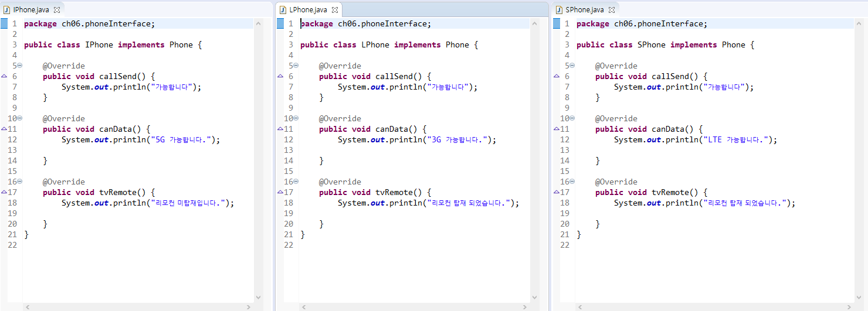Screen dimensions: 868x311
Task: Click scroll-right arrow in IPhone.java editor
Action: coord(249,306)
